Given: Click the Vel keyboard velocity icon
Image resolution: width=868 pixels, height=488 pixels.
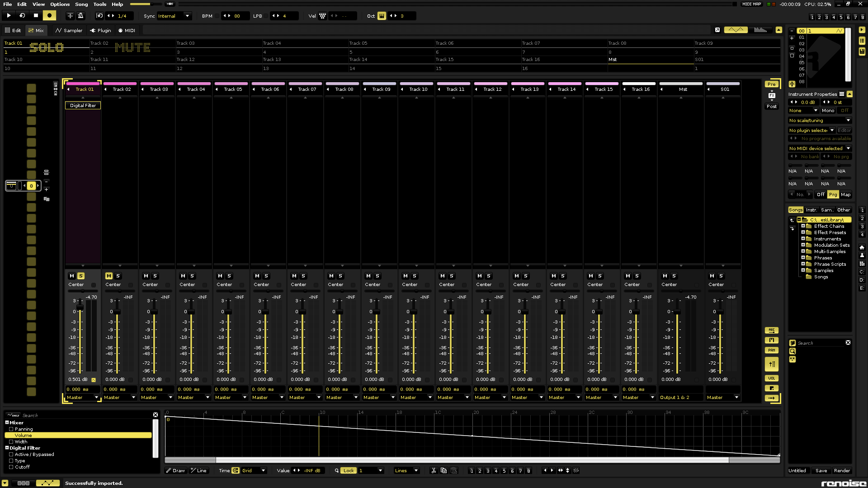Looking at the screenshot, I should [322, 16].
